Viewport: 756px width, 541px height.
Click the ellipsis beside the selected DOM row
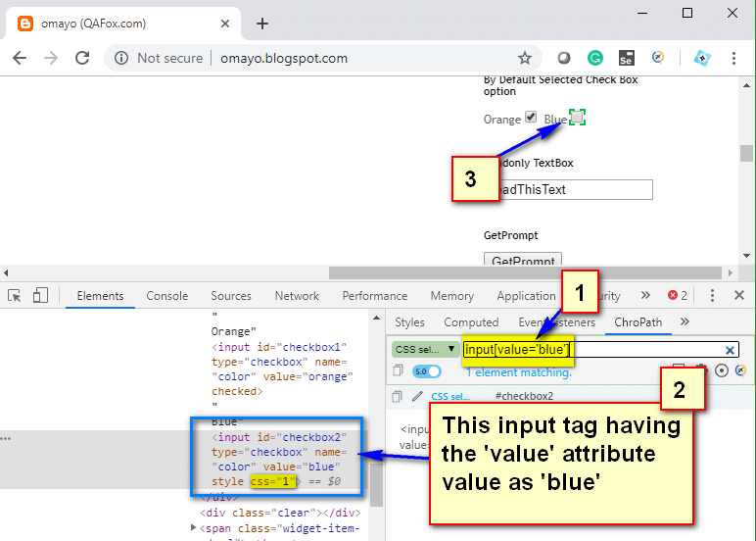[x=5, y=438]
